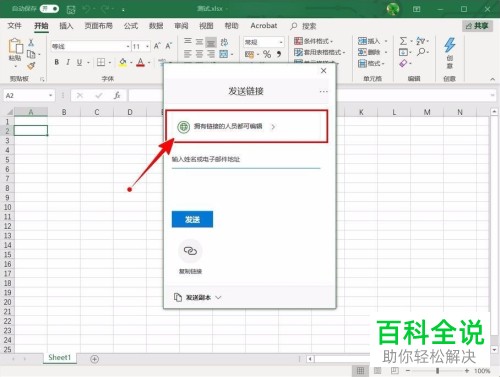Click the top align icon

(x=188, y=41)
